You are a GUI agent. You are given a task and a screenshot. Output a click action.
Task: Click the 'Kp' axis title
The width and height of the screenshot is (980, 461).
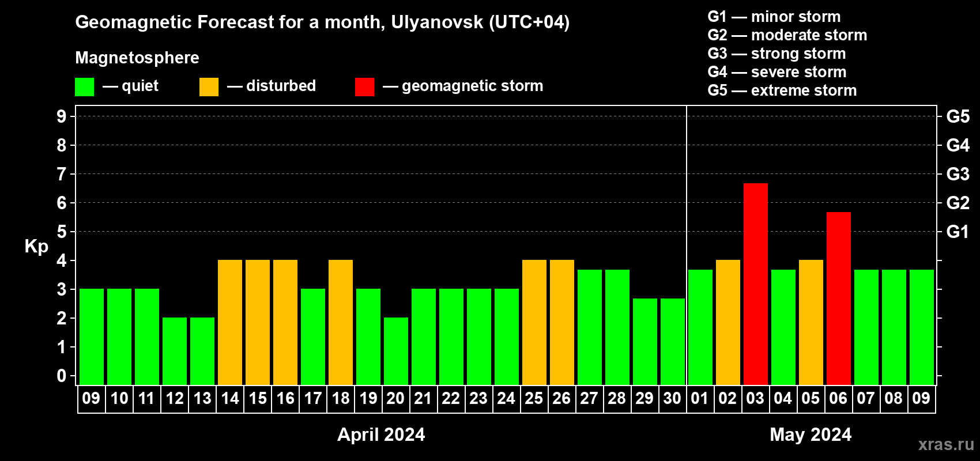[36, 247]
